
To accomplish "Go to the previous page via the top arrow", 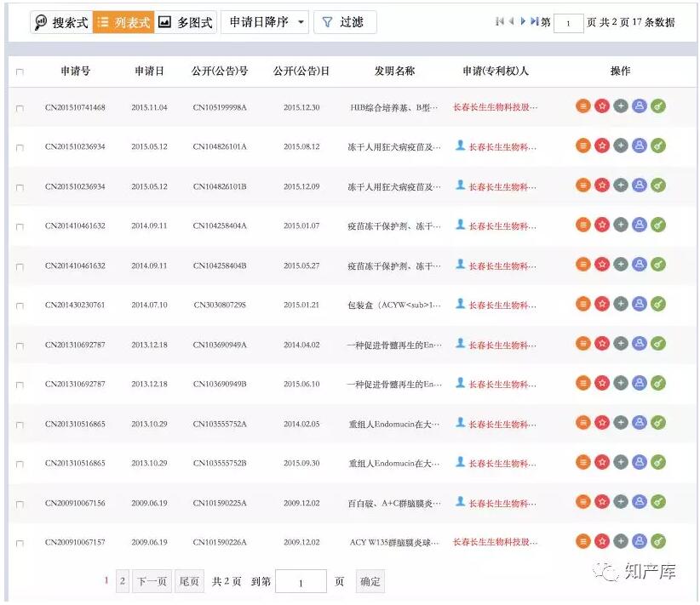I will click(x=511, y=21).
